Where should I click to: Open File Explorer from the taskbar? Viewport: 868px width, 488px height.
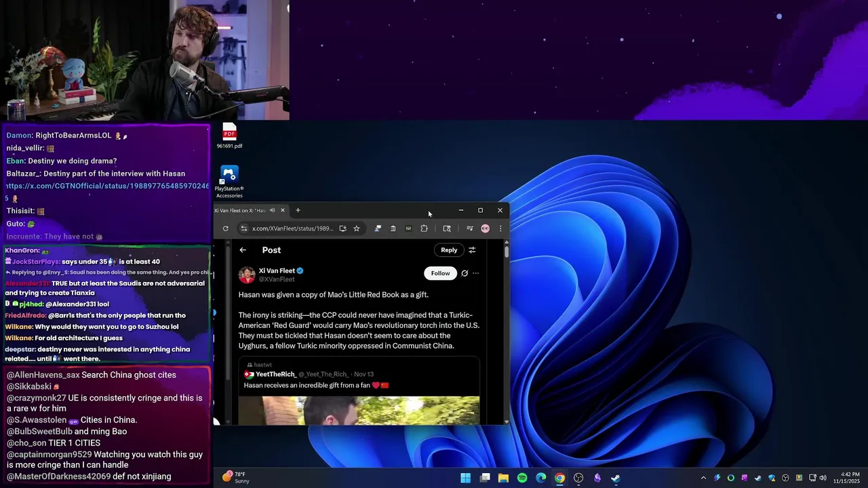tap(503, 478)
